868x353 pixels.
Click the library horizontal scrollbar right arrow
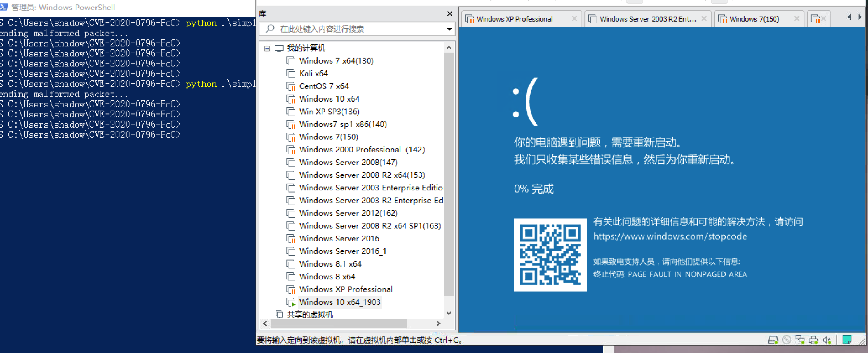[x=438, y=323]
